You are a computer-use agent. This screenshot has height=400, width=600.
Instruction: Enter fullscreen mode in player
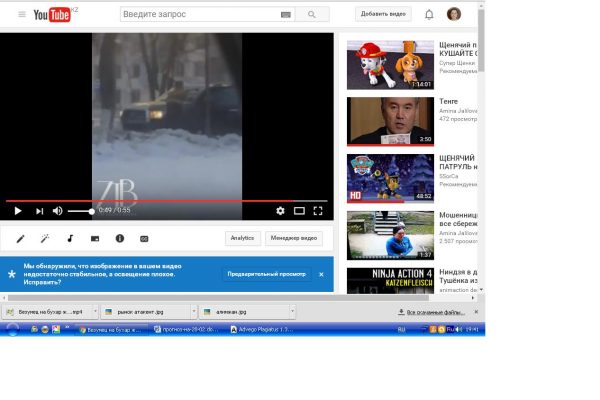pyautogui.click(x=318, y=211)
